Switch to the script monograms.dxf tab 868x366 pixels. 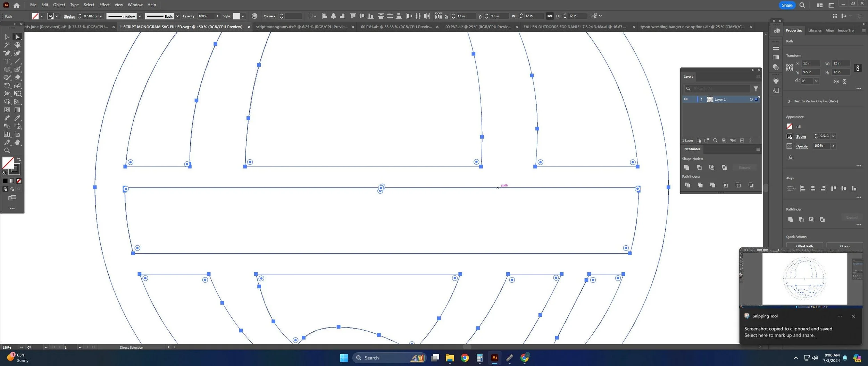click(x=301, y=27)
